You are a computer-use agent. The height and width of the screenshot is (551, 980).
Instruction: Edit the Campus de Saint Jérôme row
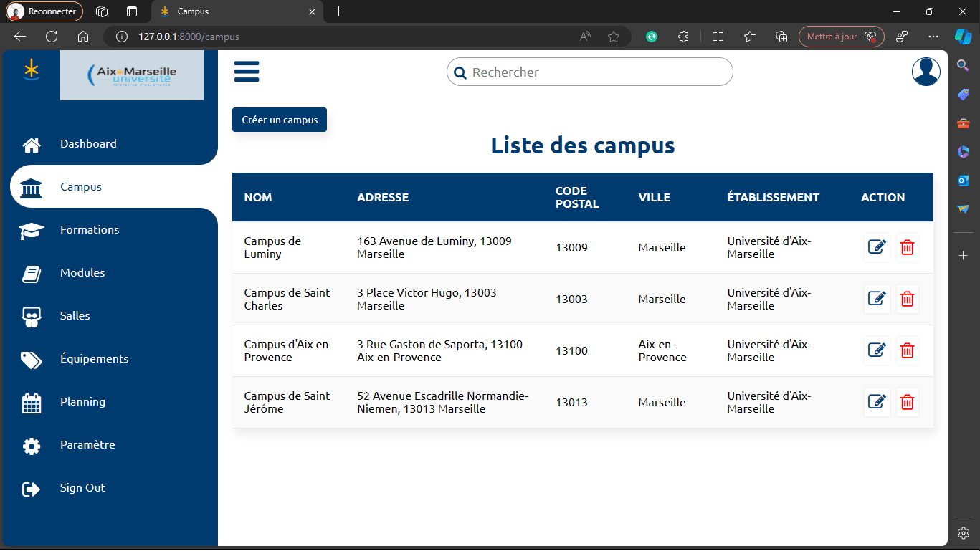click(x=877, y=402)
